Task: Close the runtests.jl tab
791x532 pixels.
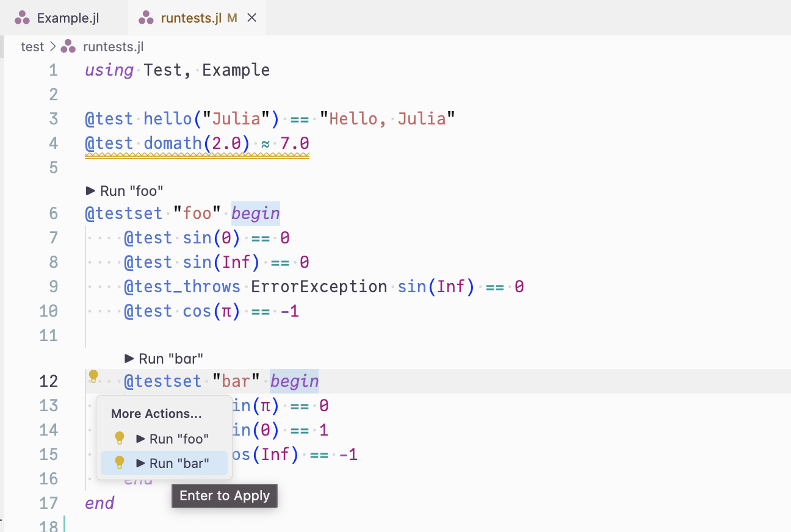Action: [251, 17]
